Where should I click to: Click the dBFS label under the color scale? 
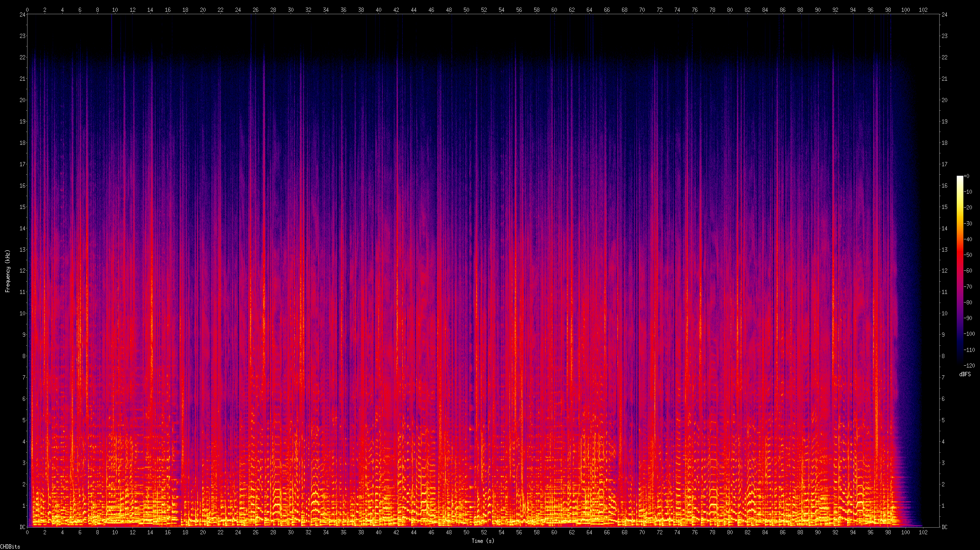point(965,374)
